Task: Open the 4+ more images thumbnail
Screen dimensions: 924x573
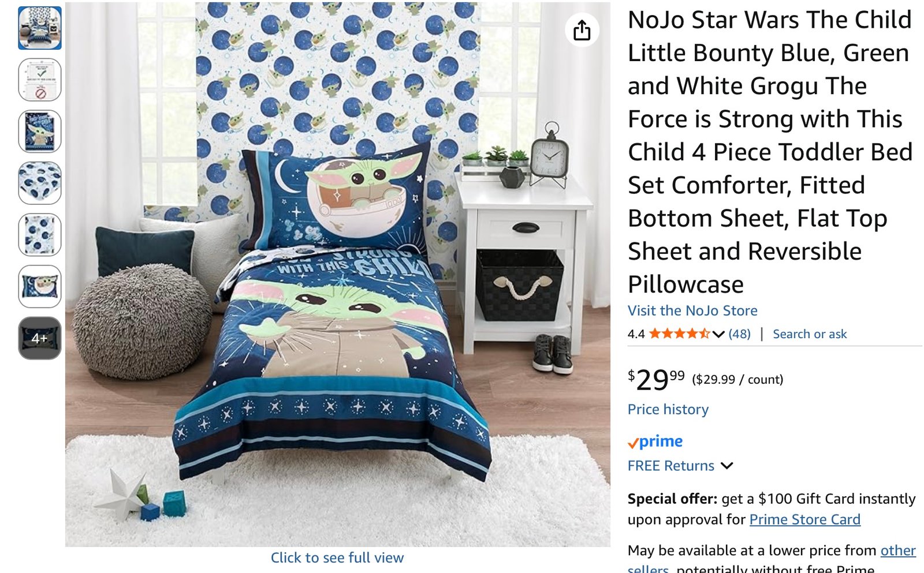Action: coord(40,338)
